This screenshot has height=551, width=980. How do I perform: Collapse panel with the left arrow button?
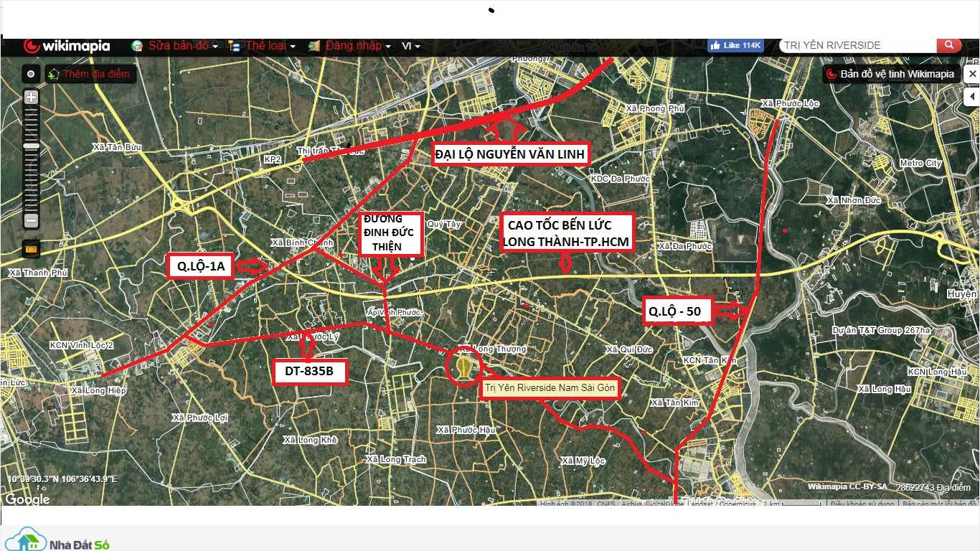973,96
